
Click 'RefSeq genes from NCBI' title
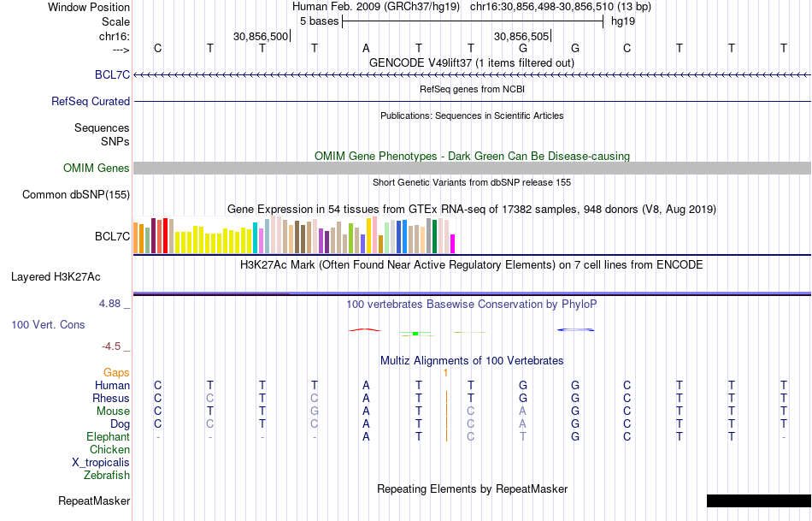472,89
